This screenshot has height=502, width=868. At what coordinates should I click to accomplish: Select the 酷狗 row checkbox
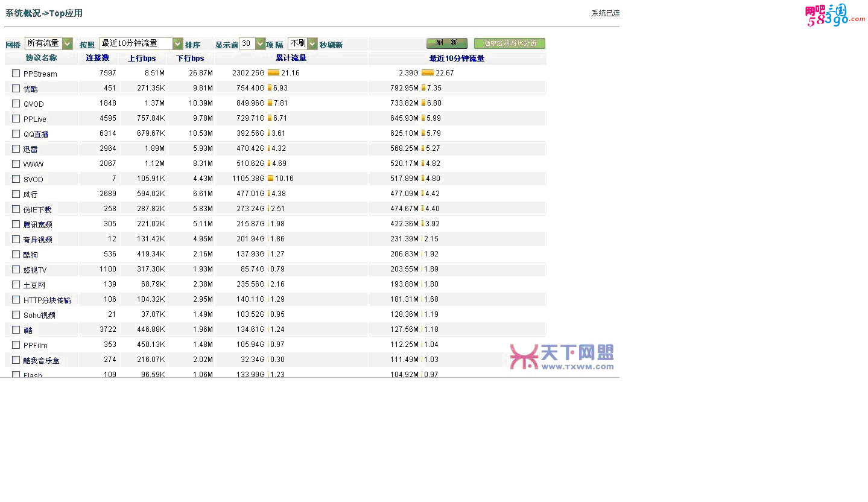coord(16,254)
